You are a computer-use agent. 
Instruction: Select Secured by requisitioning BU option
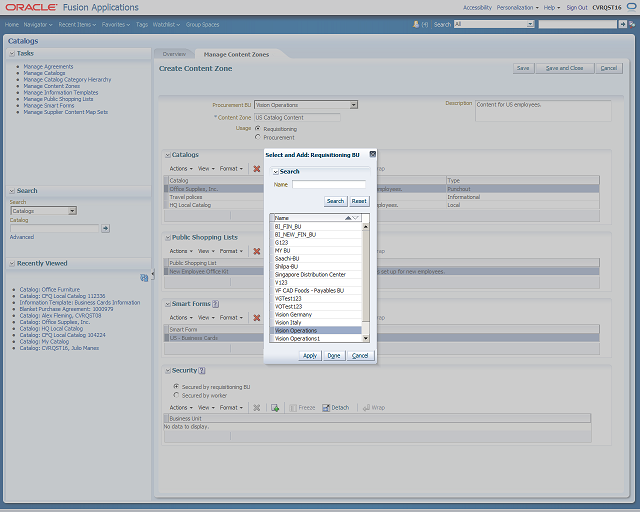tap(176, 386)
